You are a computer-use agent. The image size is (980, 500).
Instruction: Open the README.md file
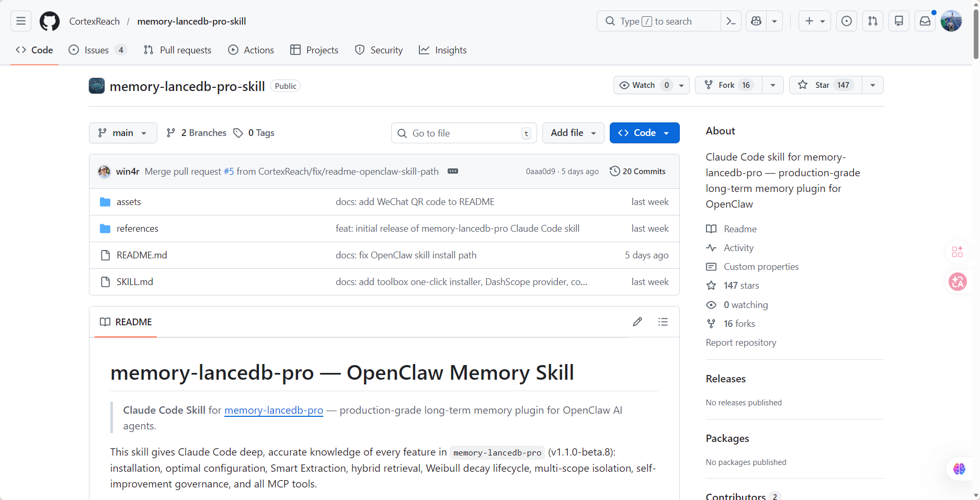[x=142, y=255]
